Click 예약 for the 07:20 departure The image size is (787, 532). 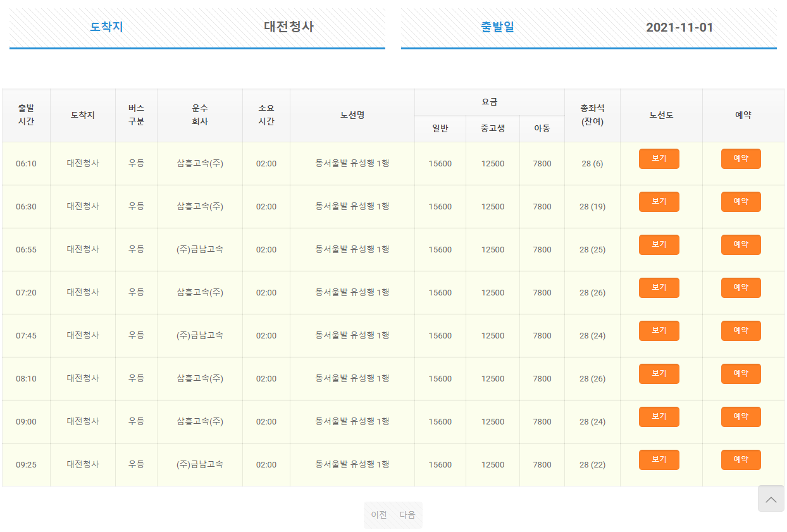tap(741, 288)
